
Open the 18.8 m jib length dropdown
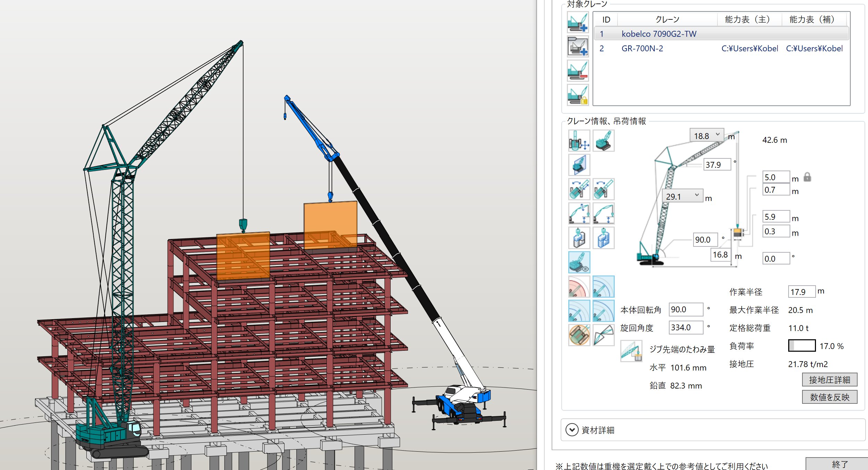718,134
